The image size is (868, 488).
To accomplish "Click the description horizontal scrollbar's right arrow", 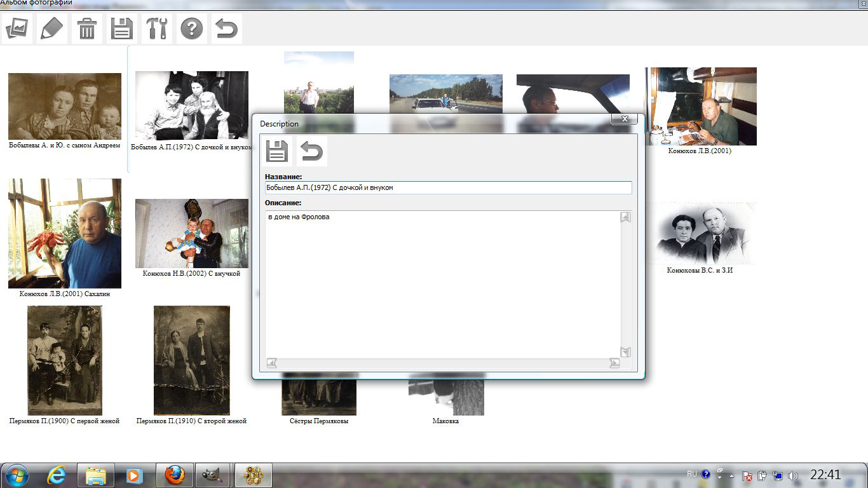I will [614, 363].
